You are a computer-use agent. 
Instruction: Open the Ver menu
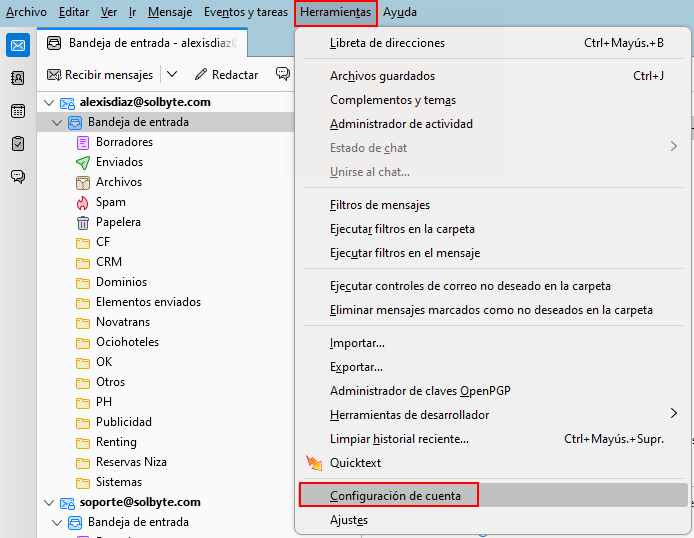pos(109,12)
